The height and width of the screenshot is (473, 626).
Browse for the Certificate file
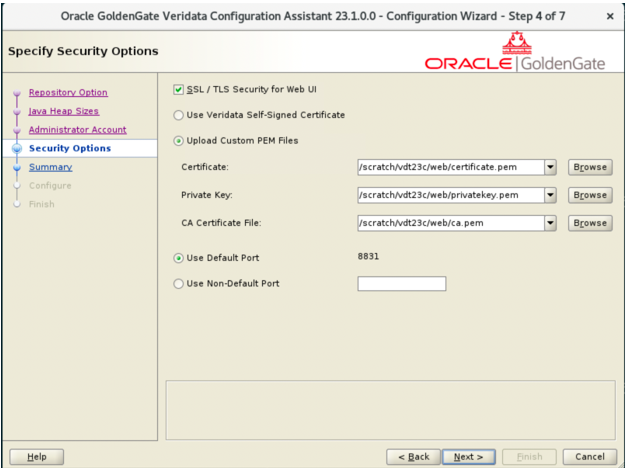[590, 167]
